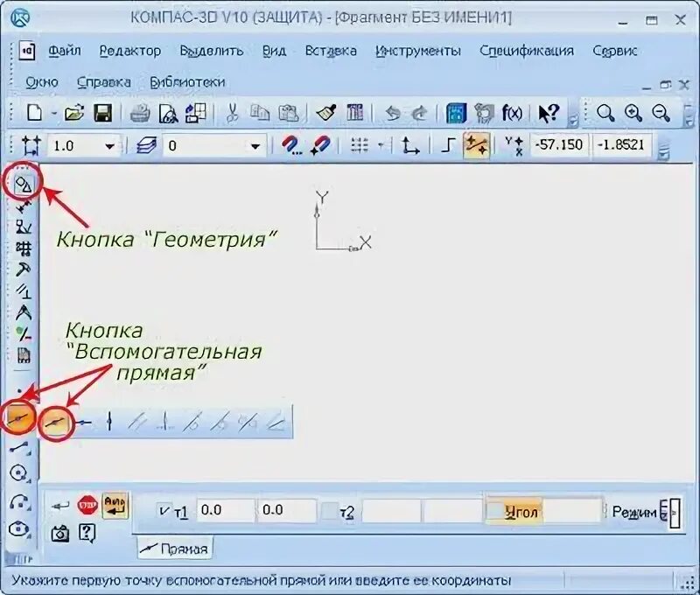Click the property panel Help button
The width and height of the screenshot is (700, 595).
pyautogui.click(x=87, y=533)
